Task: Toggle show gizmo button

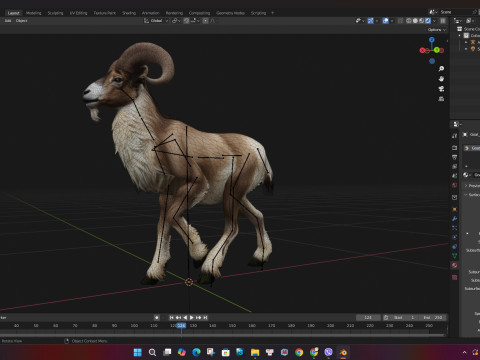Action: point(370,21)
